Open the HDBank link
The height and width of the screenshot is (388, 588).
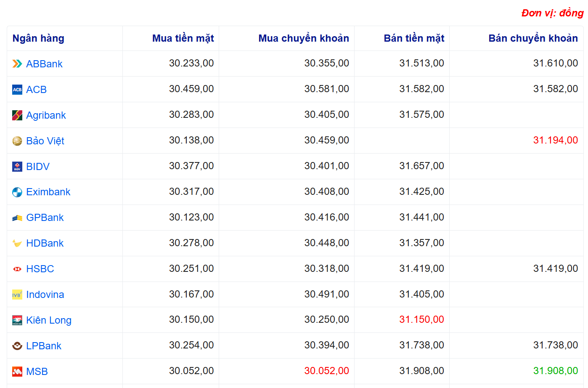coord(45,243)
